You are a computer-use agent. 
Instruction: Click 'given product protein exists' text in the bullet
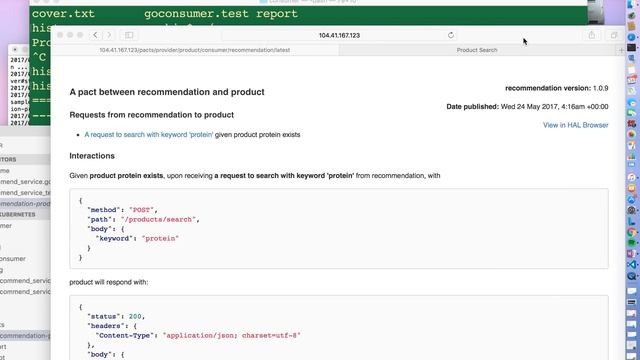[x=258, y=135]
